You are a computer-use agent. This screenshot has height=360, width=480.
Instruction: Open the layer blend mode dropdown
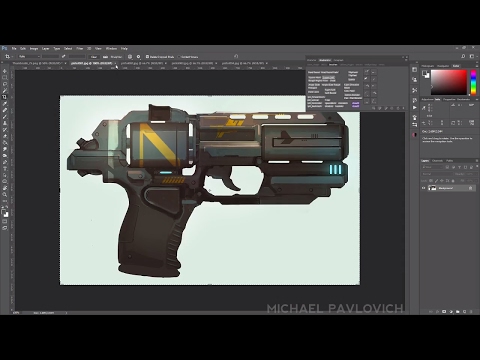click(437, 174)
